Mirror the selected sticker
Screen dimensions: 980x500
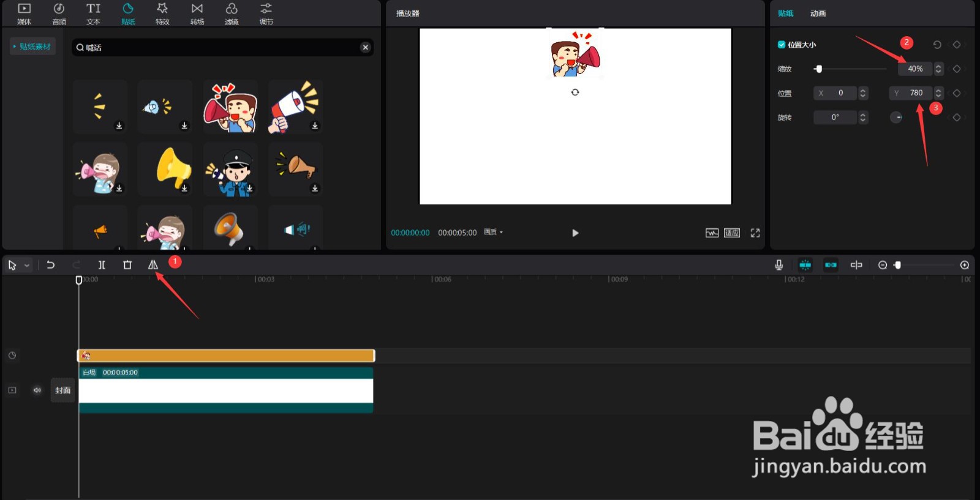(153, 265)
